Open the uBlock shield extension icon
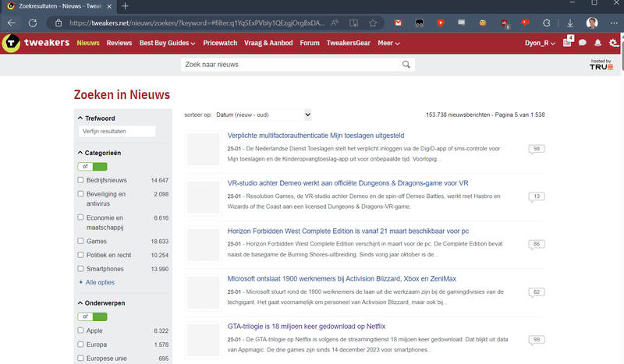The width and height of the screenshot is (624, 364). point(504,23)
